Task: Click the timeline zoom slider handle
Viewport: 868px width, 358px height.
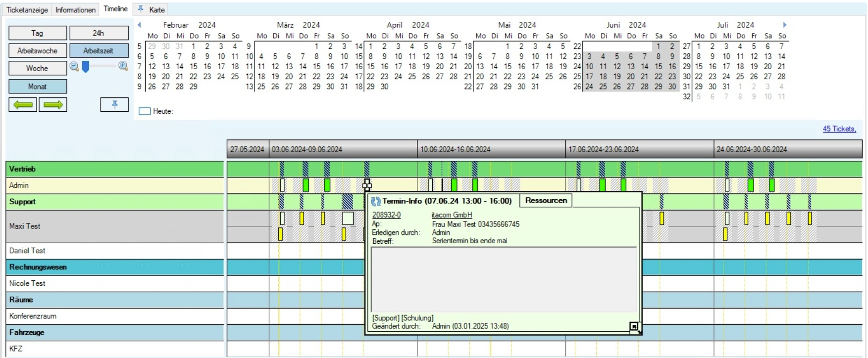Action: click(x=86, y=66)
